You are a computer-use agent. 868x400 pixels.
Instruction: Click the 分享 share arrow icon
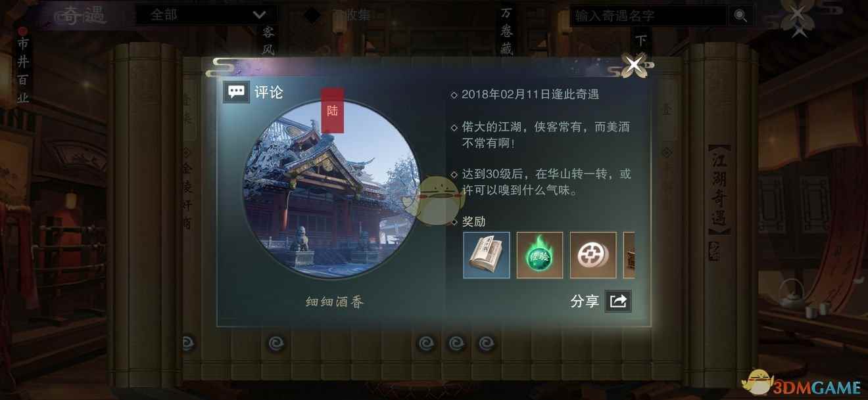coord(618,301)
